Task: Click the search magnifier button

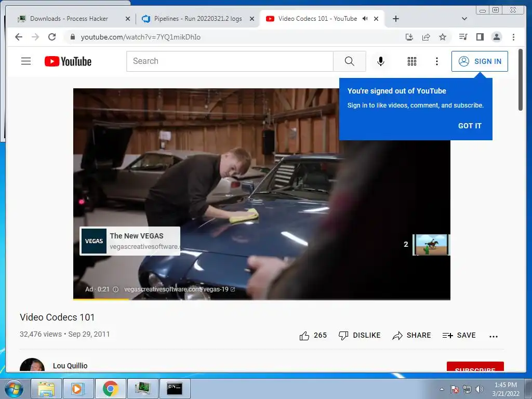Action: pos(350,61)
